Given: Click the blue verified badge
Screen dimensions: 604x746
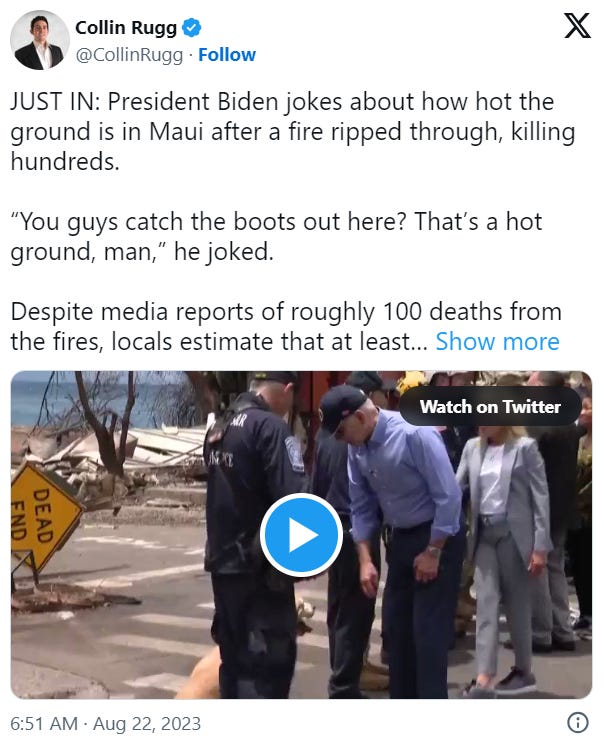Looking at the screenshot, I should click(x=192, y=28).
